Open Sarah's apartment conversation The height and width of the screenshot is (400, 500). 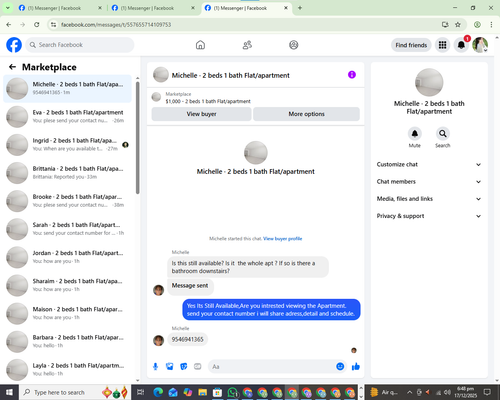[x=67, y=229]
